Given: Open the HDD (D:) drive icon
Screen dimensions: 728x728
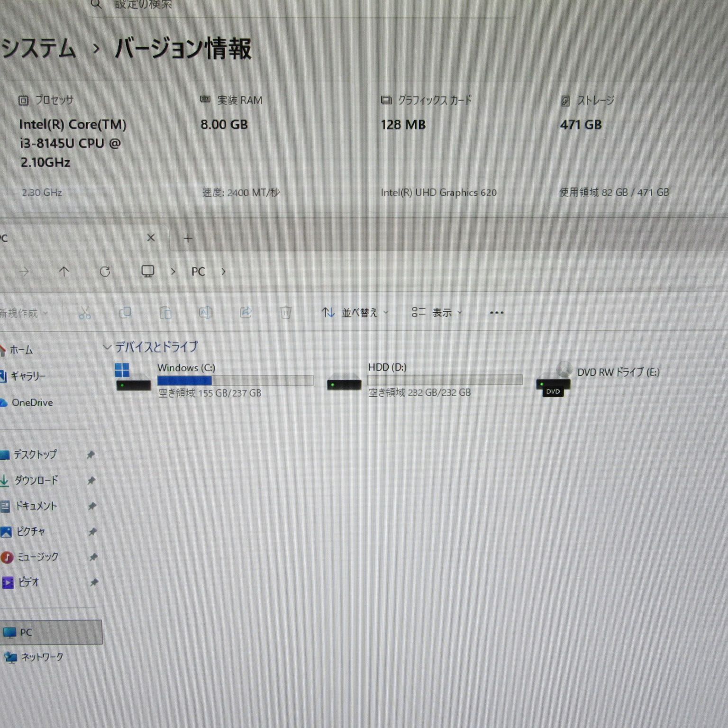Looking at the screenshot, I should [344, 382].
